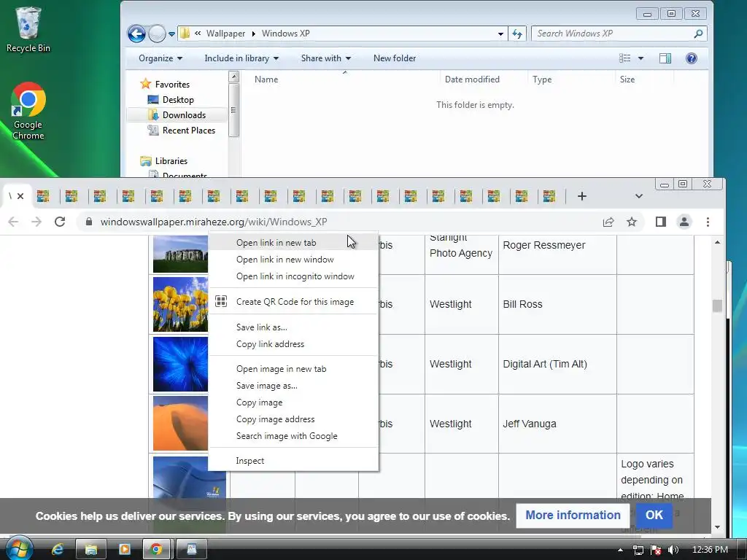Open the Chrome profile avatar
The height and width of the screenshot is (560, 747).
684,222
